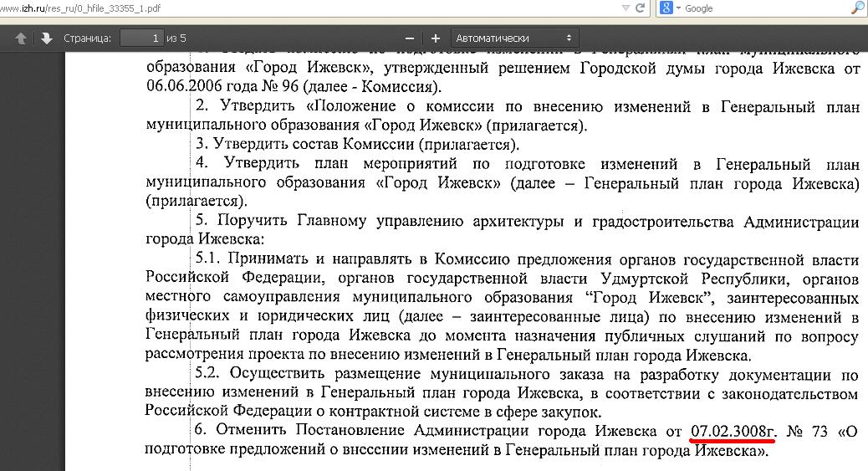Go to previous page with up arrow

(20, 38)
